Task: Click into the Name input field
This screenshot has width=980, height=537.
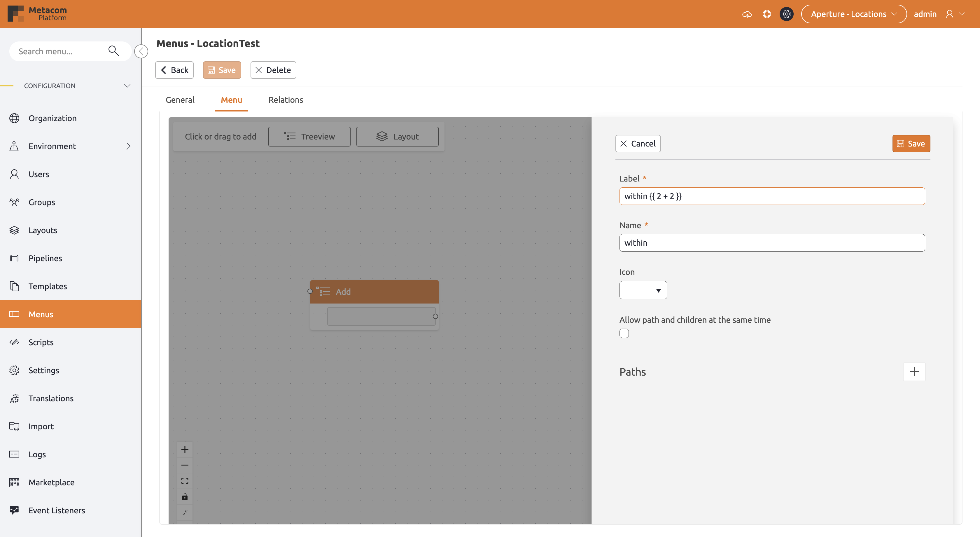Action: tap(771, 243)
